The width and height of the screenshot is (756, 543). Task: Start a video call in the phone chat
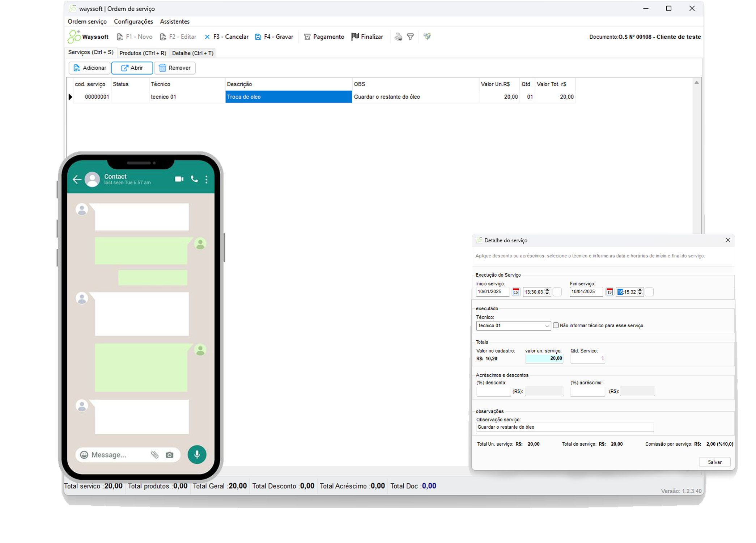(x=179, y=179)
